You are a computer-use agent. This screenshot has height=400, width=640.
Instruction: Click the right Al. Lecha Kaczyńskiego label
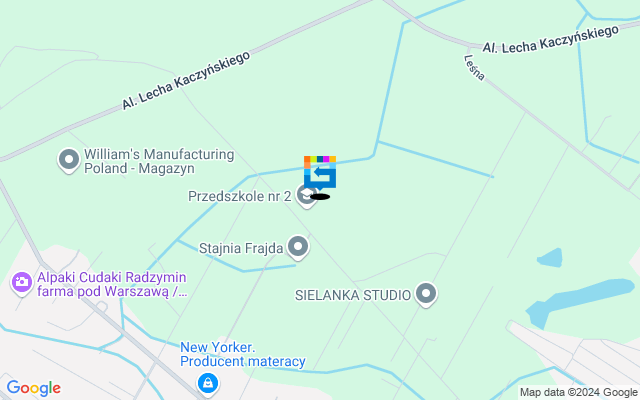[550, 40]
